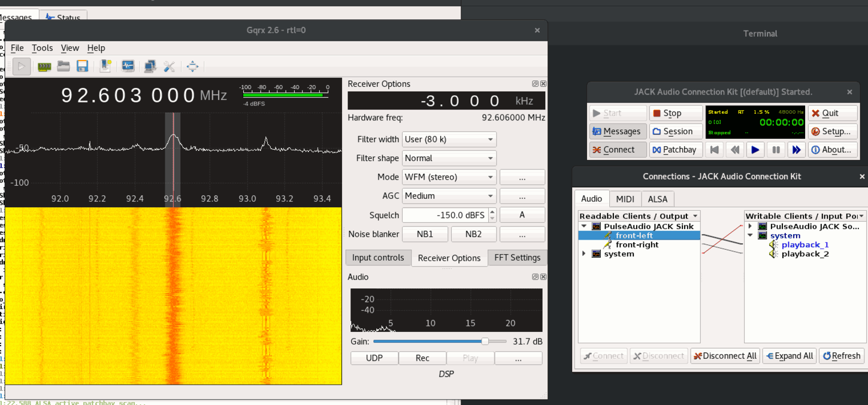Toggle the NB1 noise blanker
The height and width of the screenshot is (405, 868).
(425, 234)
